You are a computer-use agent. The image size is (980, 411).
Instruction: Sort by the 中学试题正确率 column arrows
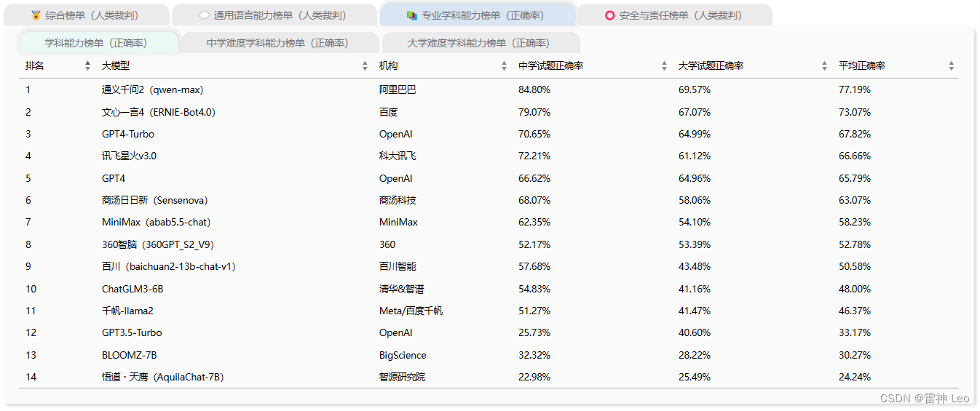tap(664, 66)
